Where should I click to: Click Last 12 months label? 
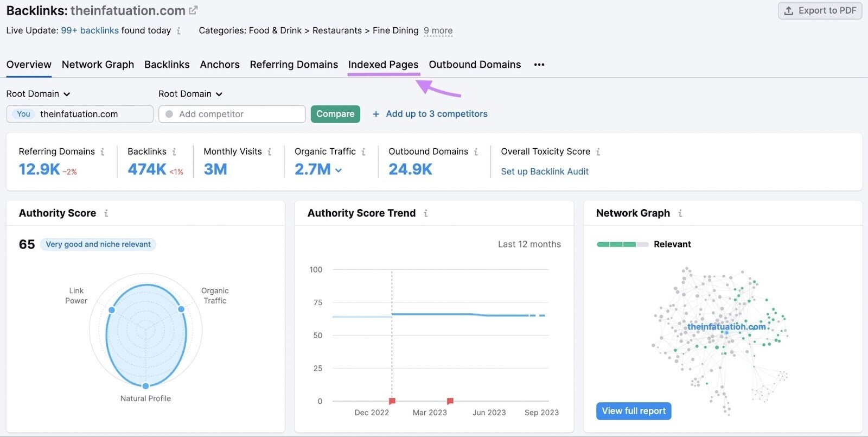tap(529, 244)
